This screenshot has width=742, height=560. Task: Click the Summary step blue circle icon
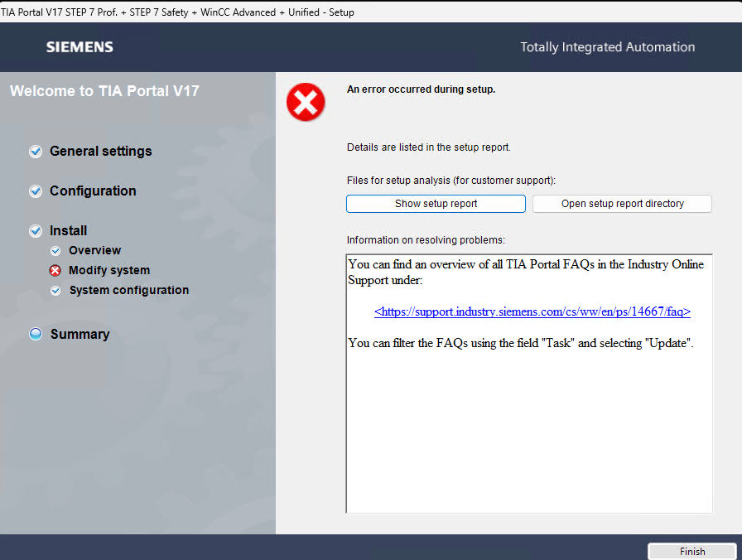(x=36, y=334)
